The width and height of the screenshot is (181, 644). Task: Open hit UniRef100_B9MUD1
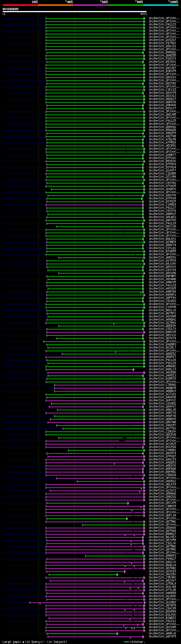[x=162, y=52]
